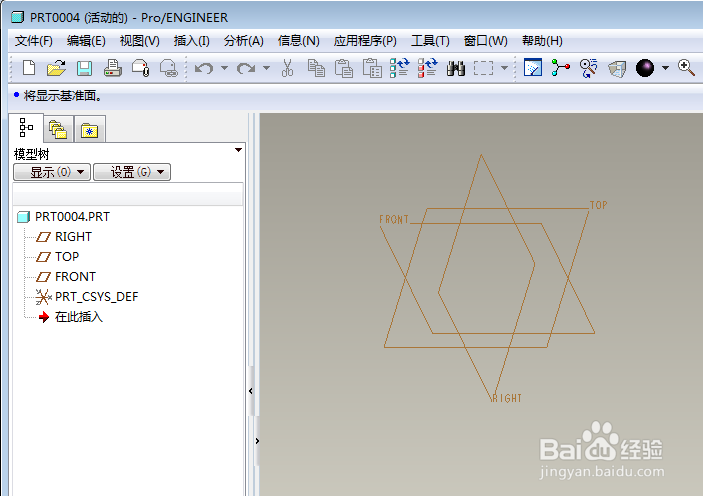
Task: Click the dark sphere appearance icon
Action: click(645, 68)
